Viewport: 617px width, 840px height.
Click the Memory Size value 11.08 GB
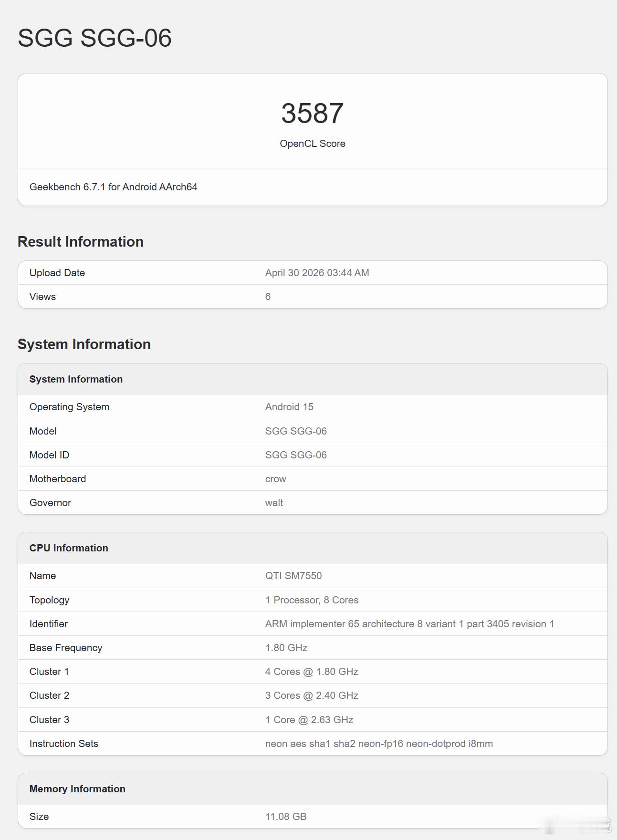tap(286, 817)
